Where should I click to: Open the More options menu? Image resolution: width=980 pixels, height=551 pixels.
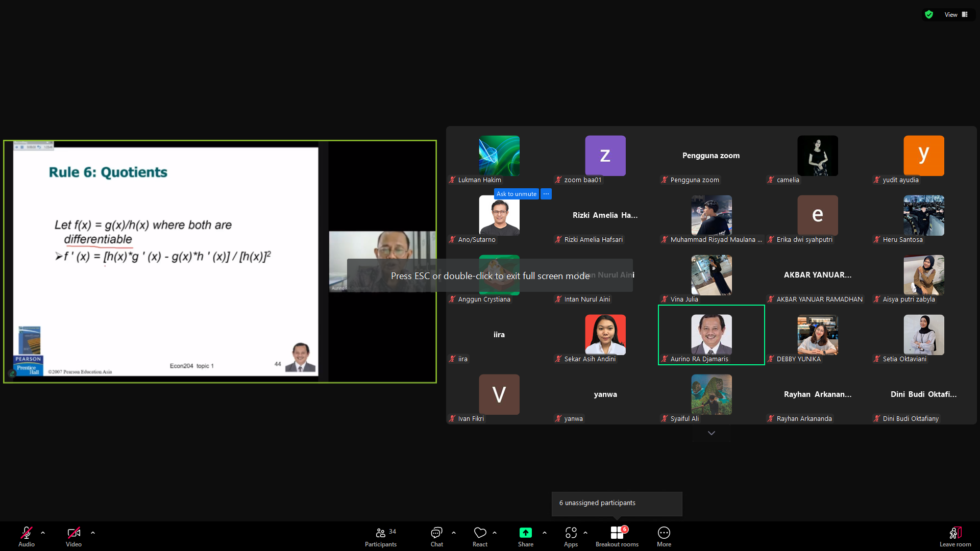tap(664, 536)
